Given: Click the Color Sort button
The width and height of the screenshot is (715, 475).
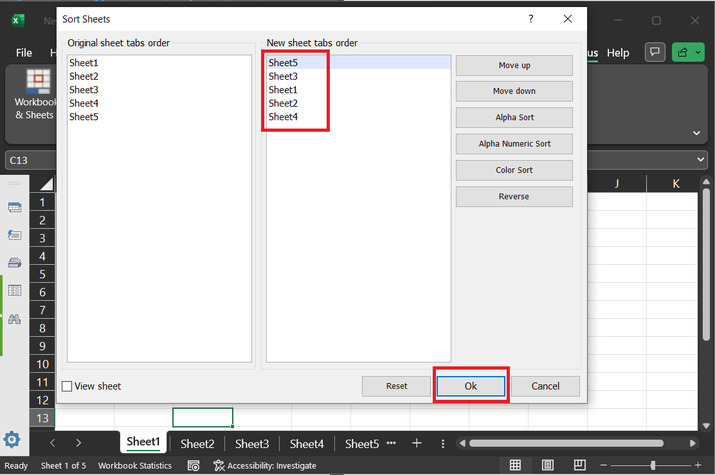Looking at the screenshot, I should point(514,170).
